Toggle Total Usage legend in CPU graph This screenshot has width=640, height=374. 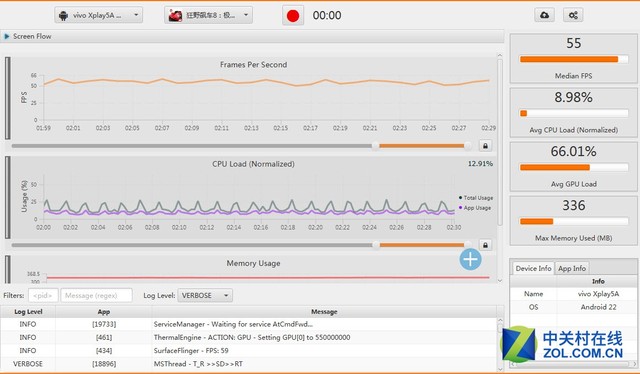pyautogui.click(x=476, y=198)
